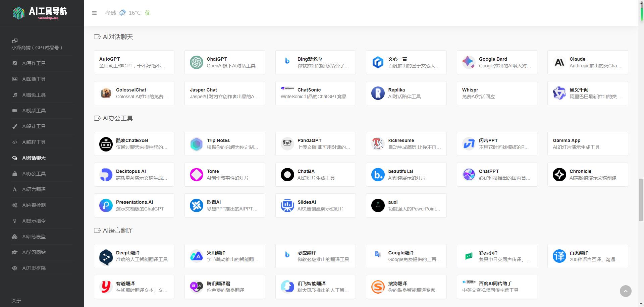The height and width of the screenshot is (307, 644).
Task: Click the DeepL翻译 logo icon
Action: pyautogui.click(x=106, y=256)
